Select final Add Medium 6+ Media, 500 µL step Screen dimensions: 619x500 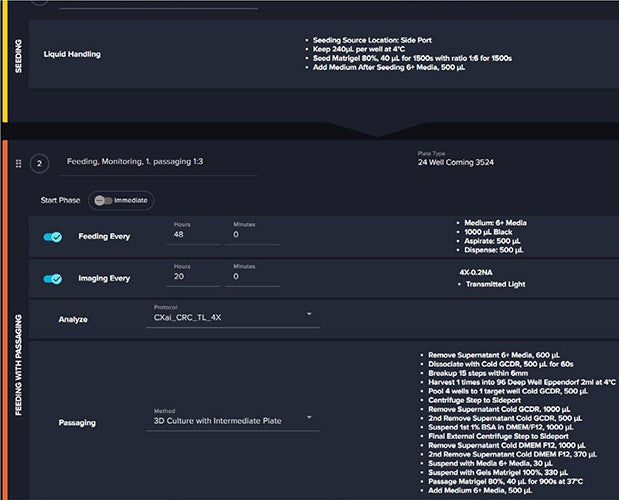(480, 491)
